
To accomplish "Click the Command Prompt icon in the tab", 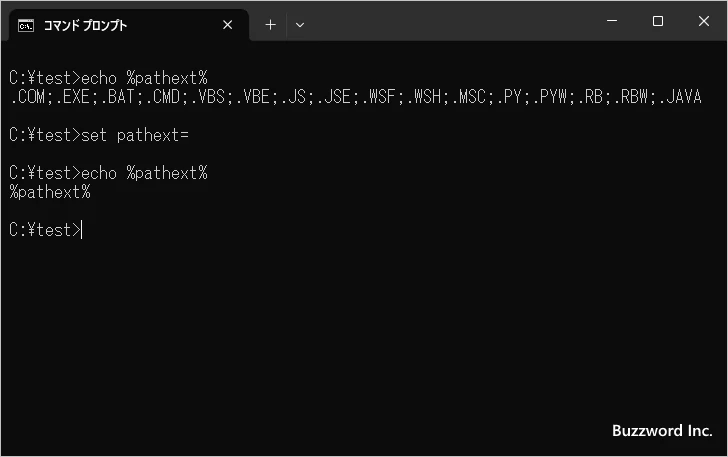I will coord(26,26).
